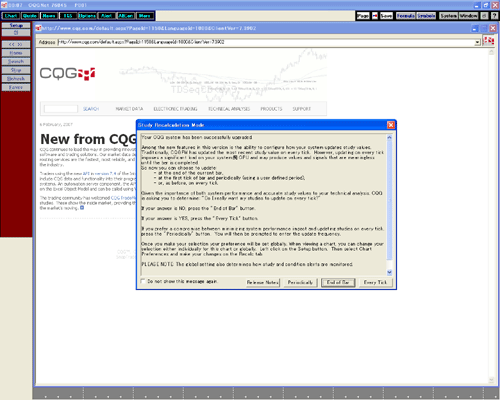Click the dialog text scrollbar up arrow
The height and width of the screenshot is (400, 500).
click(389, 137)
